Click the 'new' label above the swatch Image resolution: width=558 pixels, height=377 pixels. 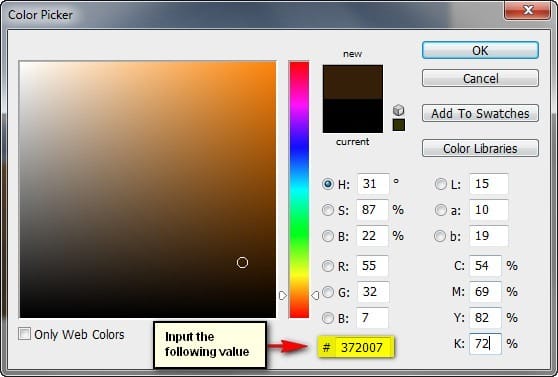tap(352, 54)
